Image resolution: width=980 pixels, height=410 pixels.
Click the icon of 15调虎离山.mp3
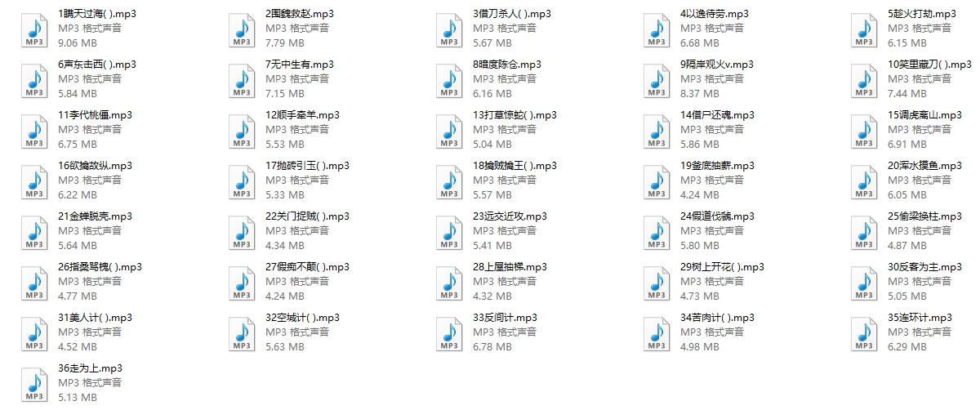pyautogui.click(x=864, y=130)
